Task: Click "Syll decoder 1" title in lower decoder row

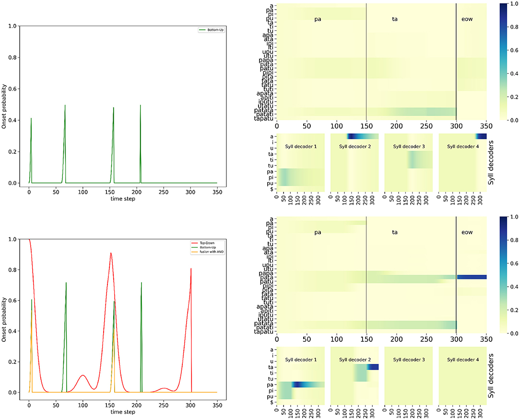Action: point(301,360)
